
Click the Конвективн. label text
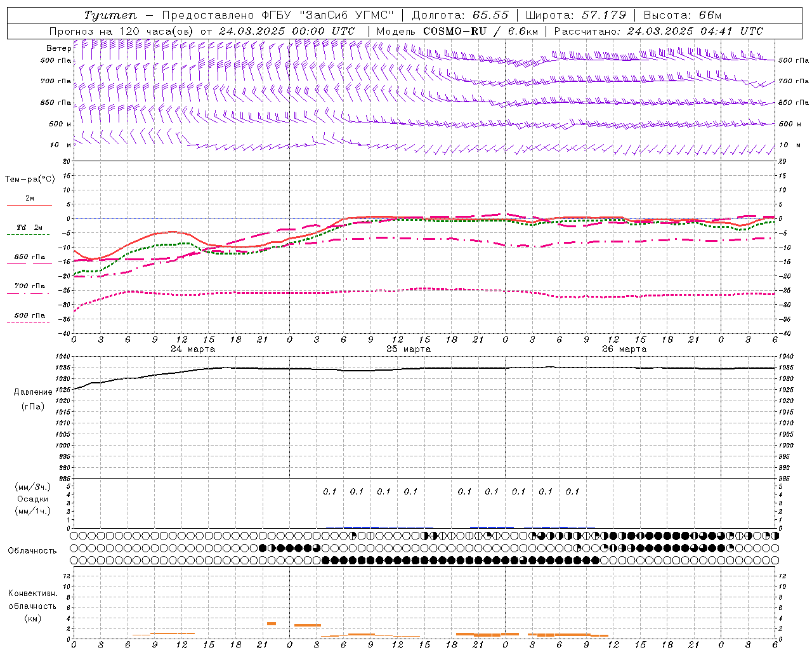32,594
